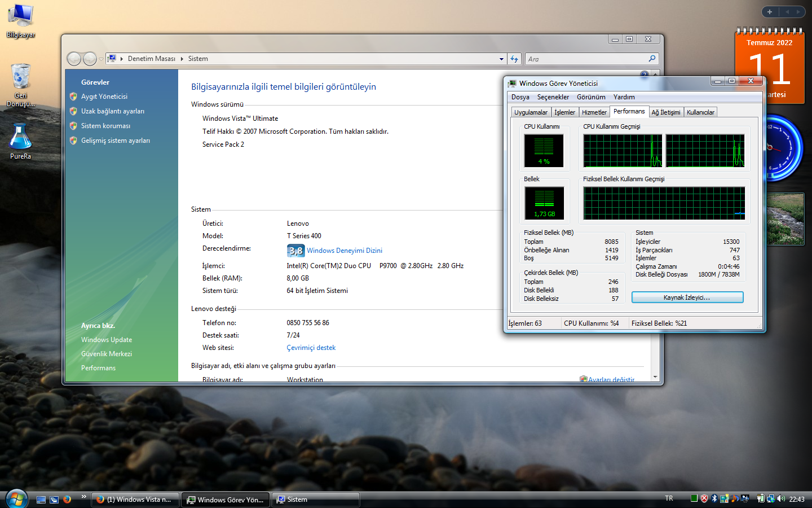Open the recent pages dropdown beside Forward
The image size is (812, 508).
pyautogui.click(x=101, y=59)
